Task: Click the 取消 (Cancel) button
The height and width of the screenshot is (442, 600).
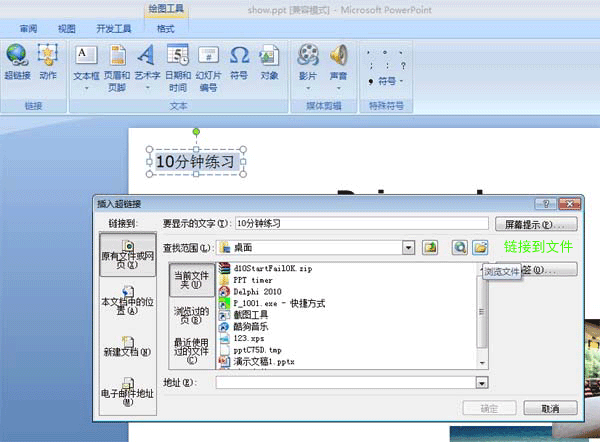Action: point(549,408)
